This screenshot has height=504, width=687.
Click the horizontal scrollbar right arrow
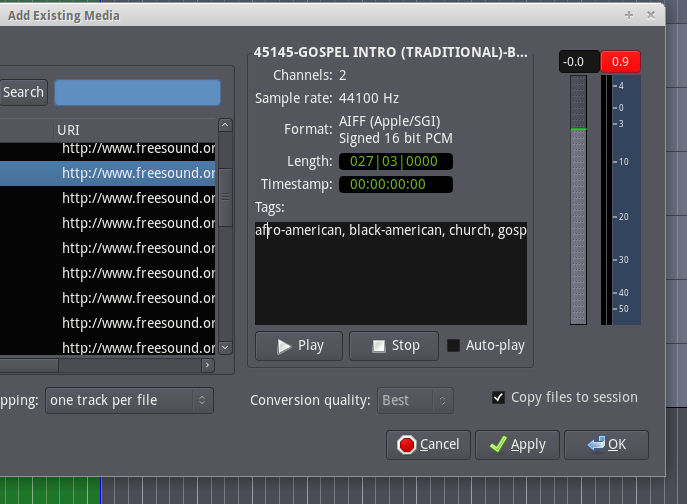point(208,365)
